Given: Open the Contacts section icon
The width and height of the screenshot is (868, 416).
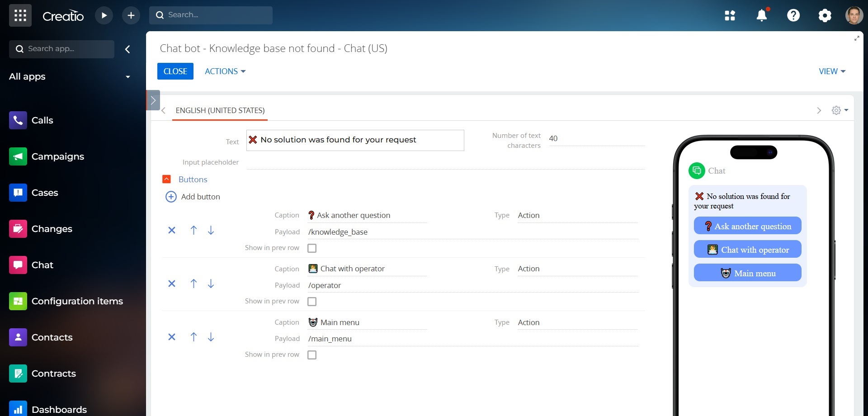Looking at the screenshot, I should tap(18, 337).
